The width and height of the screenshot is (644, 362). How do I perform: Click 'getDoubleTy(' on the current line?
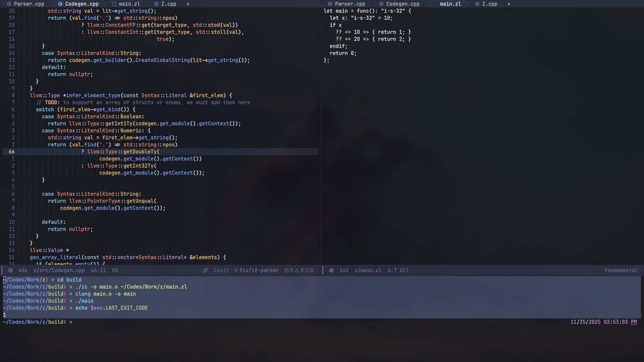(x=142, y=152)
